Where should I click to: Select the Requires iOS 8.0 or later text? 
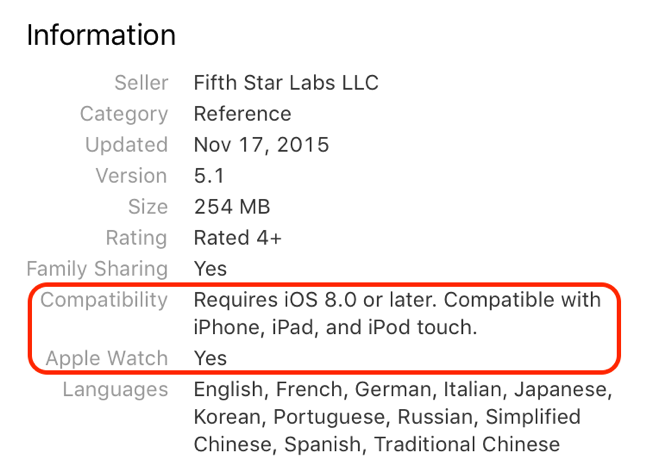[x=315, y=300]
